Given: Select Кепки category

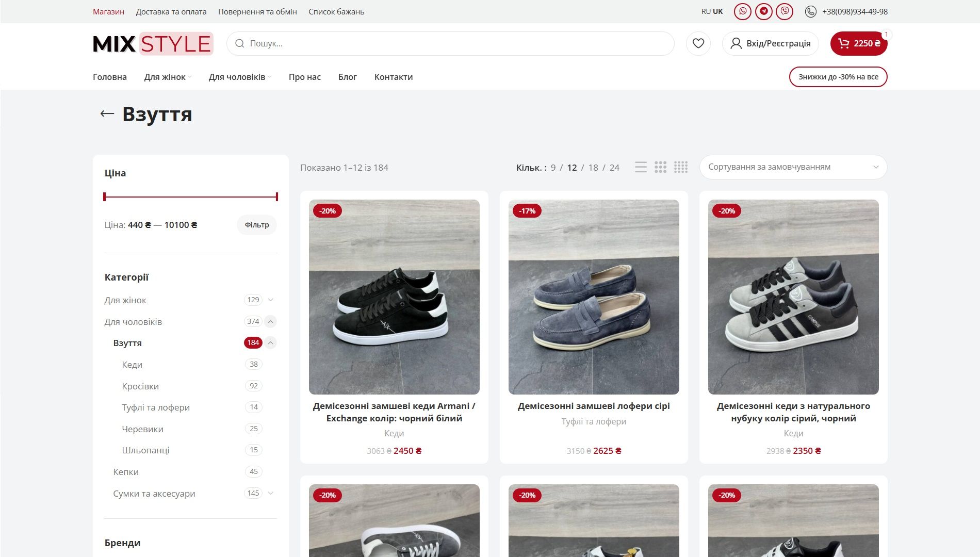Looking at the screenshot, I should [x=126, y=472].
